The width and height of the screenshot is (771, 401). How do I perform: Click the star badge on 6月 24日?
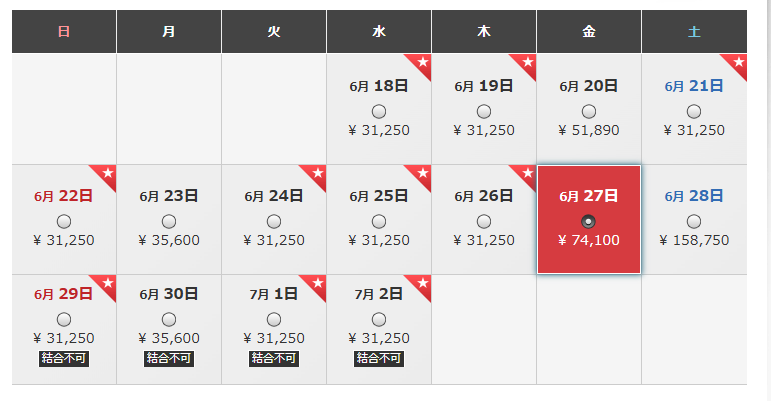tap(316, 174)
